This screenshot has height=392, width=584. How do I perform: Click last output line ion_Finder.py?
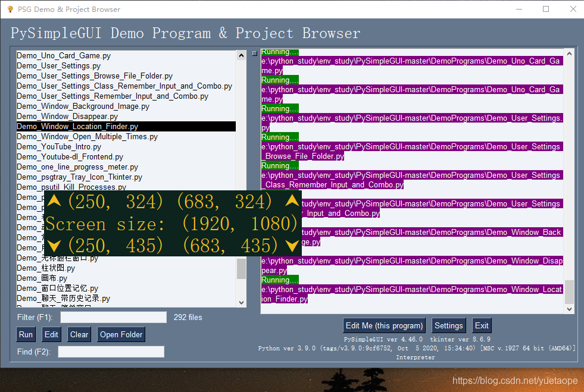(x=285, y=299)
